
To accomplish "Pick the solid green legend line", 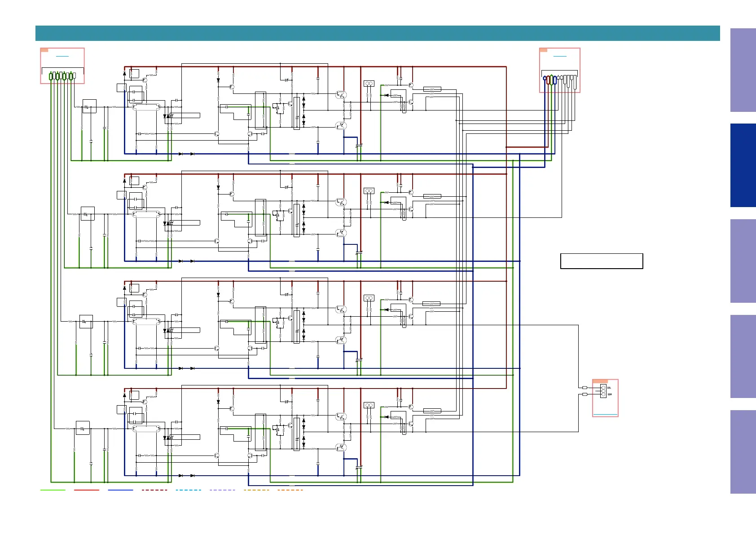I will pos(53,490).
